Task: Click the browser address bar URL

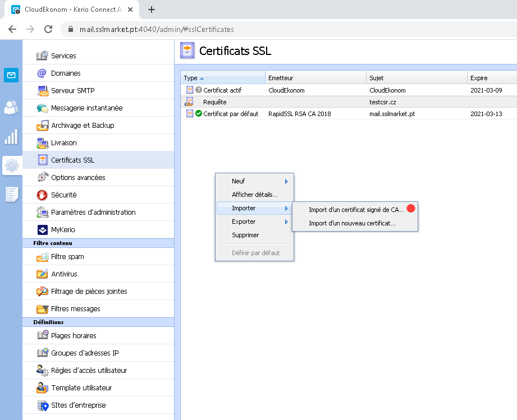Action: pos(157,29)
